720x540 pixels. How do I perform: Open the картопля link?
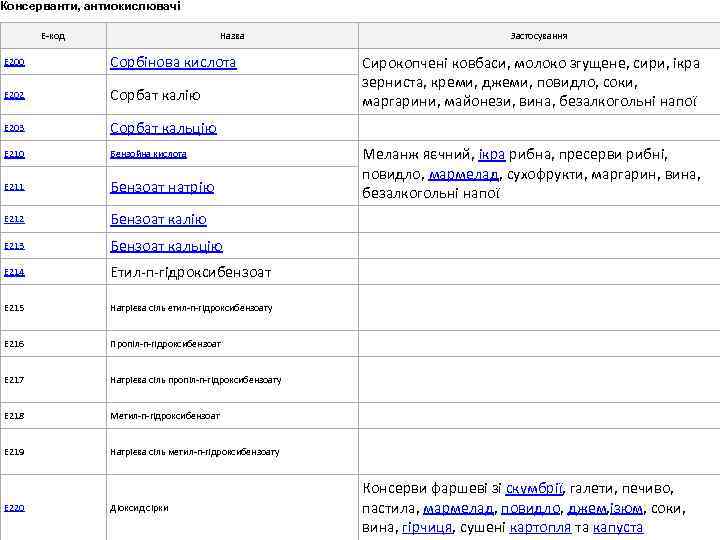click(x=540, y=528)
